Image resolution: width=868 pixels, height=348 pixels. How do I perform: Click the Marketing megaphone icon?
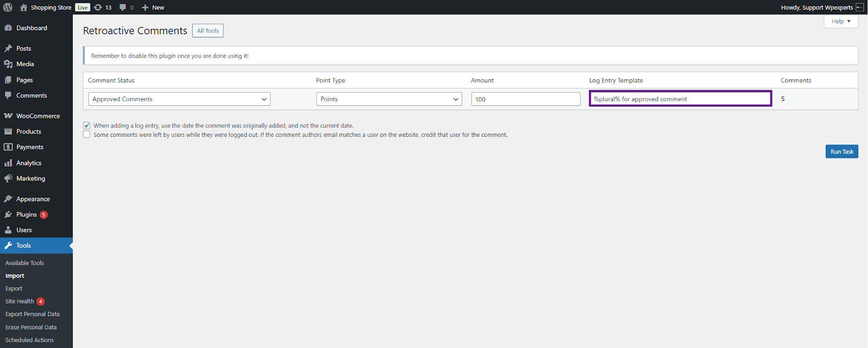click(x=8, y=179)
